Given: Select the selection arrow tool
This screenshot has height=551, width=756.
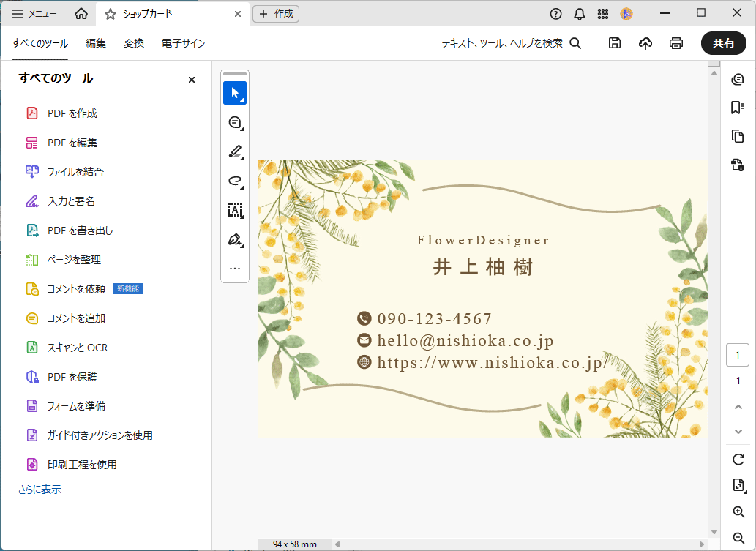Looking at the screenshot, I should (x=235, y=93).
